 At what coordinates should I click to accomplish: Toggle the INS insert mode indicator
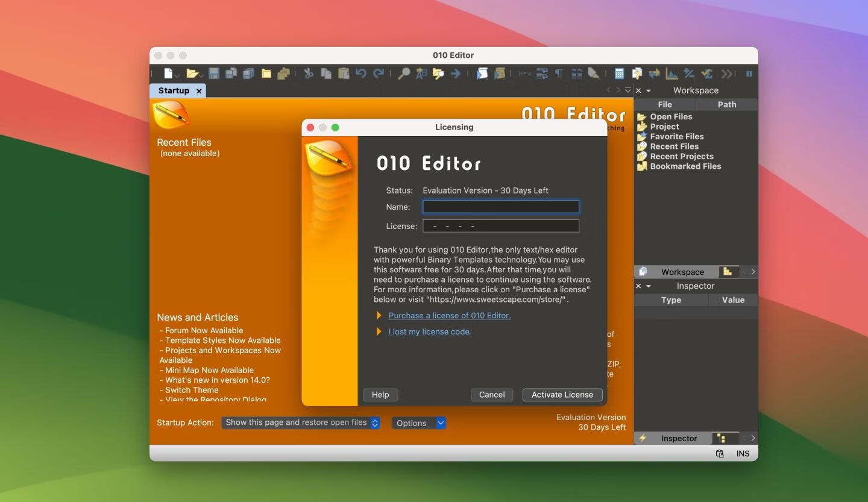tap(743, 454)
